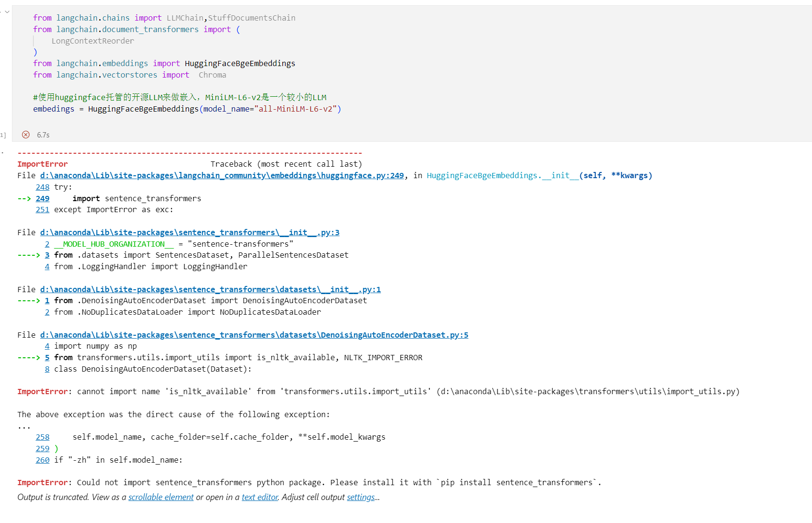Click the Chinese comment line about huggingface
Screen dimensions: 812x523
click(180, 97)
